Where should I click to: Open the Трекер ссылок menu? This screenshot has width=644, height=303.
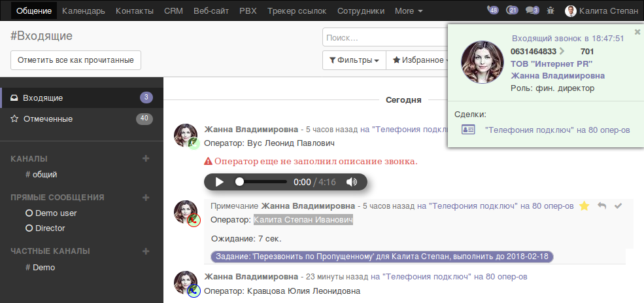tap(297, 10)
